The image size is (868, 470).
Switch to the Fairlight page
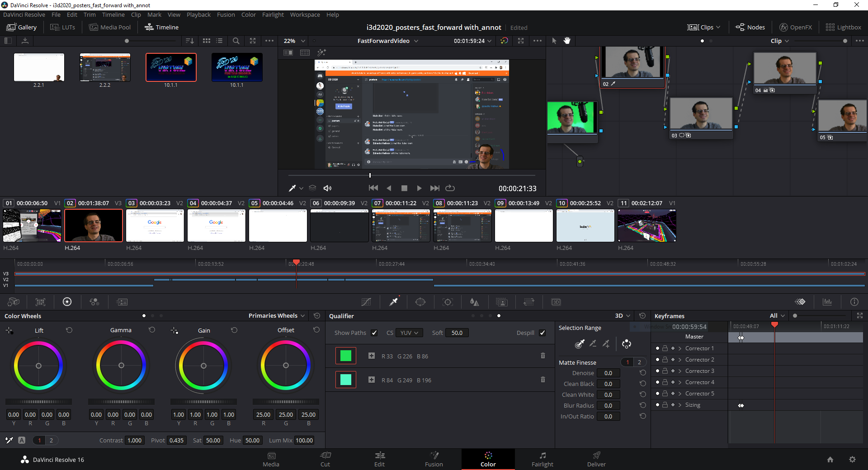click(542, 459)
